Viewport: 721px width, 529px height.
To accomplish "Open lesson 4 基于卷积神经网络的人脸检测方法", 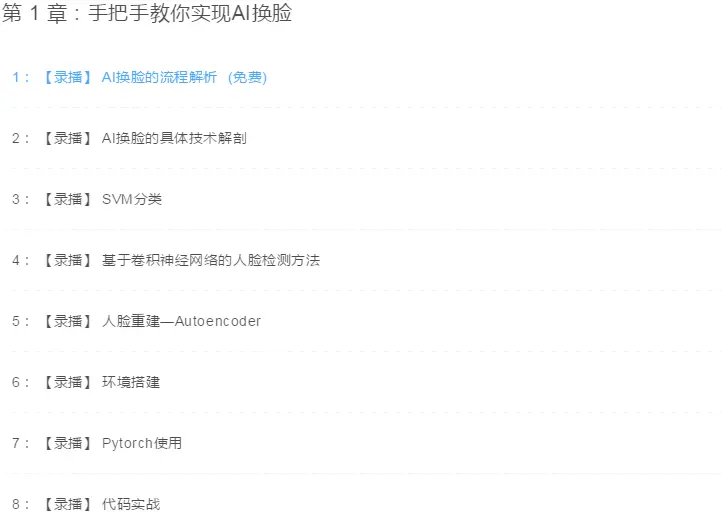I will click(211, 260).
